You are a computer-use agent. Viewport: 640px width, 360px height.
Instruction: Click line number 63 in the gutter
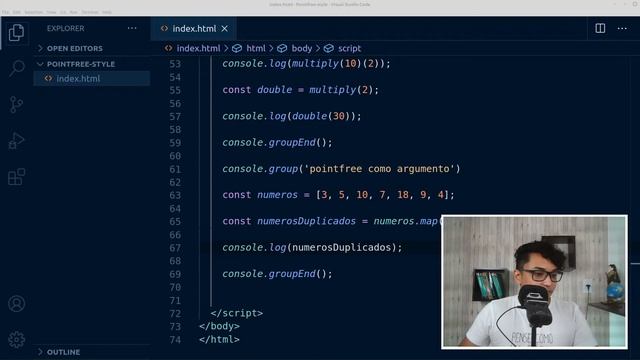175,195
